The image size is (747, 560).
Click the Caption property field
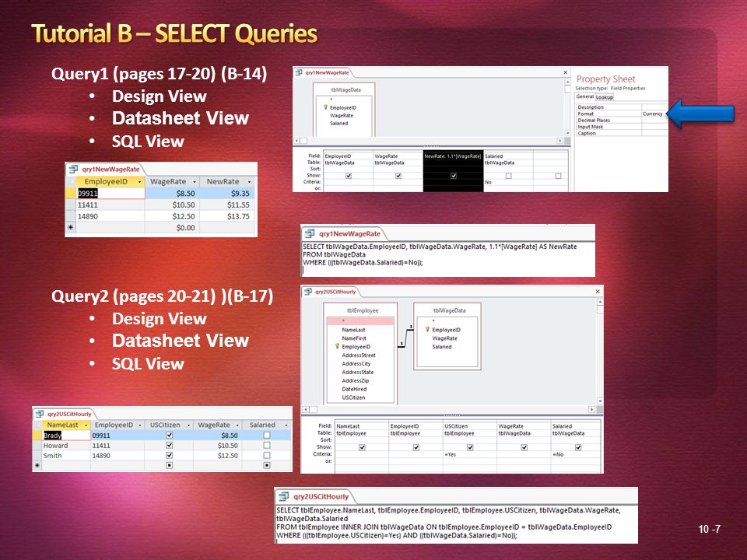pyautogui.click(x=622, y=133)
